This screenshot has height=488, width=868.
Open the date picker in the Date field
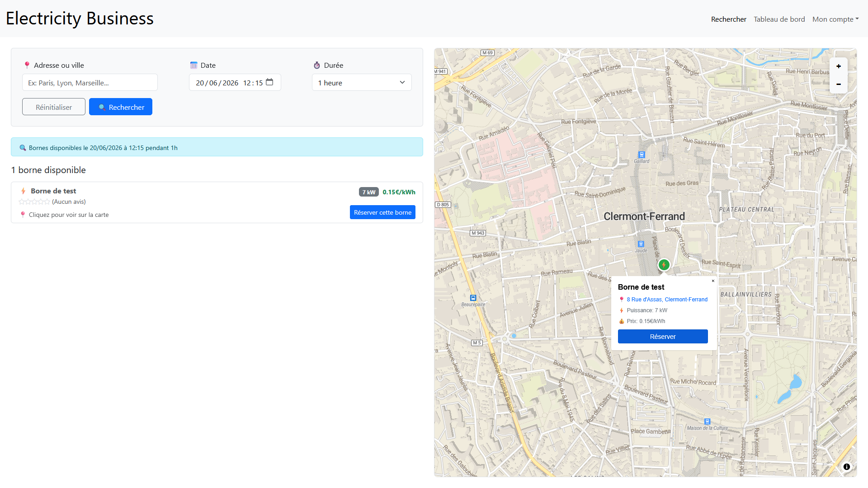pos(269,82)
